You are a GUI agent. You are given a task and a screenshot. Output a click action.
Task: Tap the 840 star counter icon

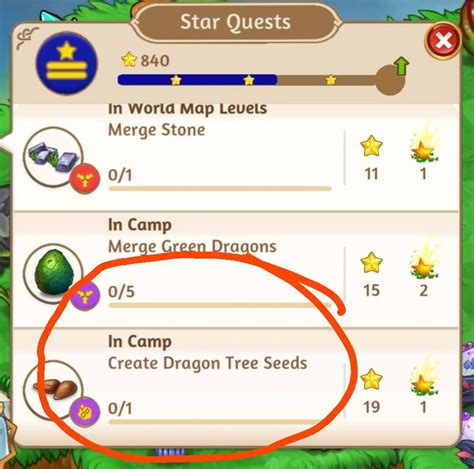[129, 60]
